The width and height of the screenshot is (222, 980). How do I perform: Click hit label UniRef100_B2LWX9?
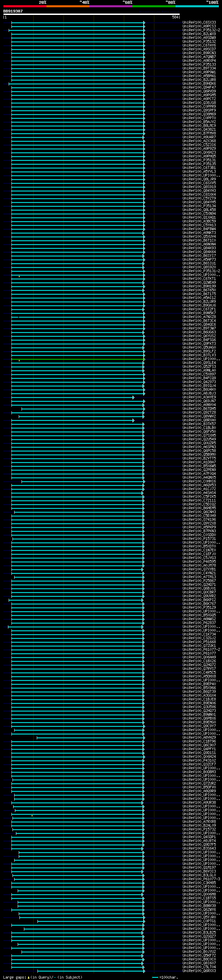(x=199, y=34)
